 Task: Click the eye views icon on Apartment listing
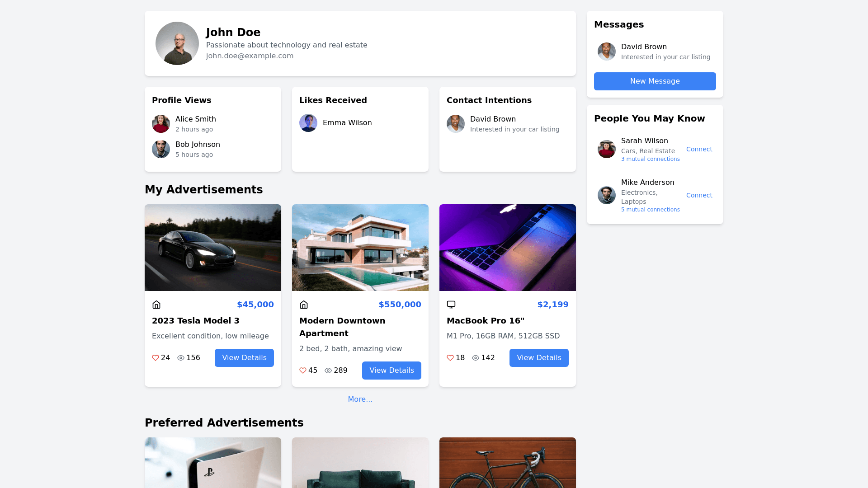click(x=328, y=371)
